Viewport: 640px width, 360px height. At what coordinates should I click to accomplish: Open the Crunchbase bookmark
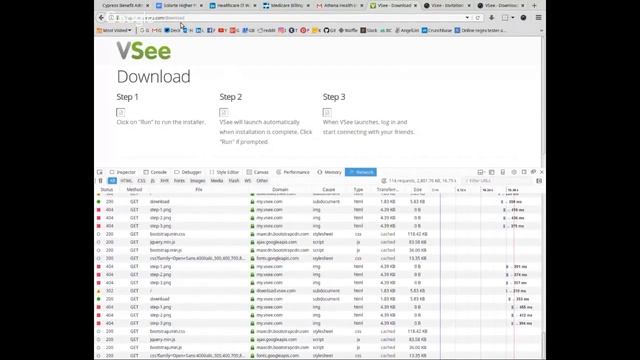tap(437, 30)
